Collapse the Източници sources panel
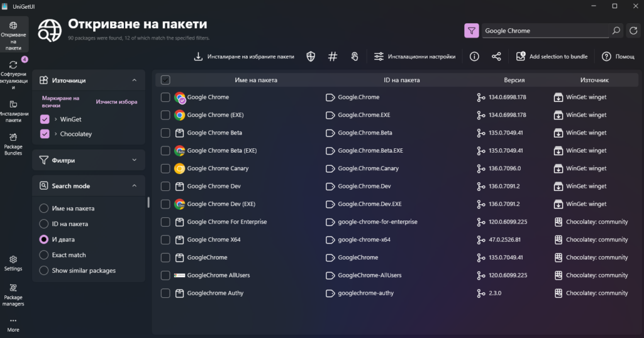The width and height of the screenshot is (644, 338). coord(135,80)
